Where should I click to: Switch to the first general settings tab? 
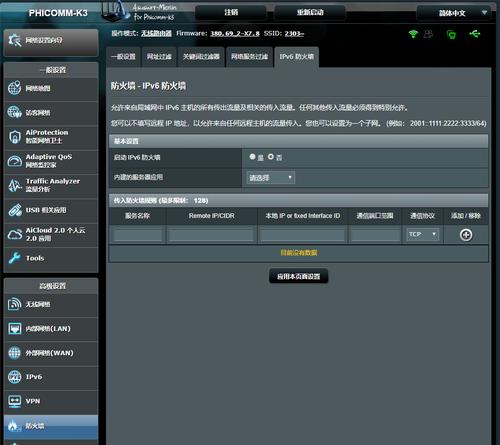(123, 57)
